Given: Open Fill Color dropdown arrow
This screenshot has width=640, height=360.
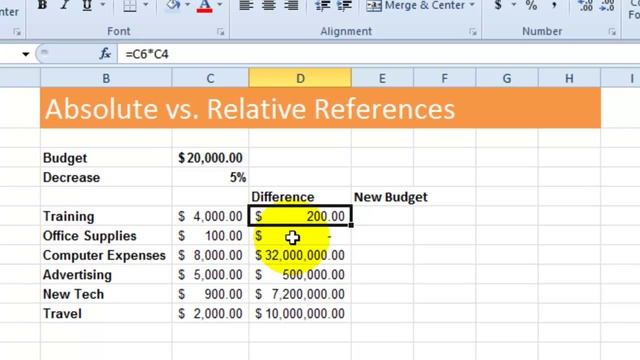Looking at the screenshot, I should 188,5.
